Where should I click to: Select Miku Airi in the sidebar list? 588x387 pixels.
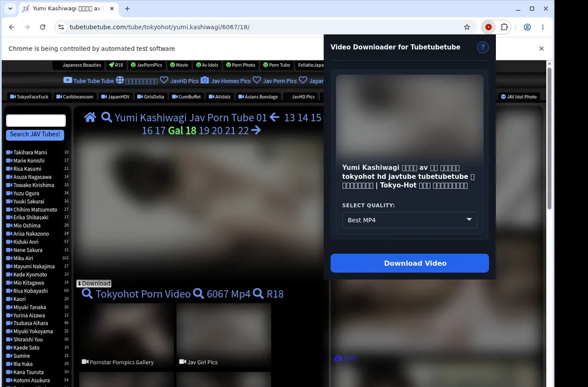23,258
